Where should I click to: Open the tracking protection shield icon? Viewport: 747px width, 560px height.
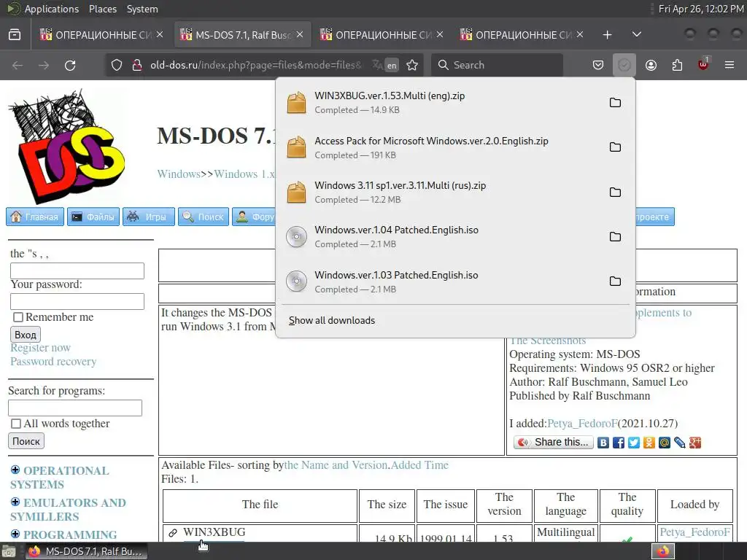click(x=117, y=65)
